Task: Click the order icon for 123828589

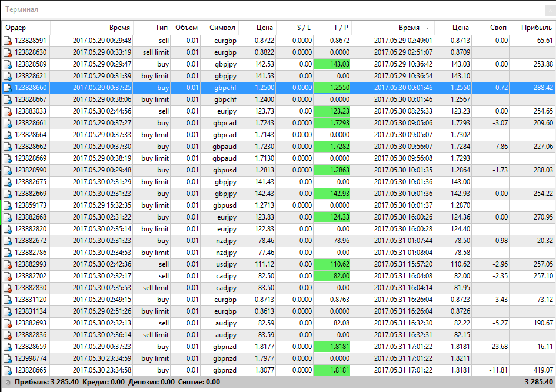Action: tap(8, 65)
